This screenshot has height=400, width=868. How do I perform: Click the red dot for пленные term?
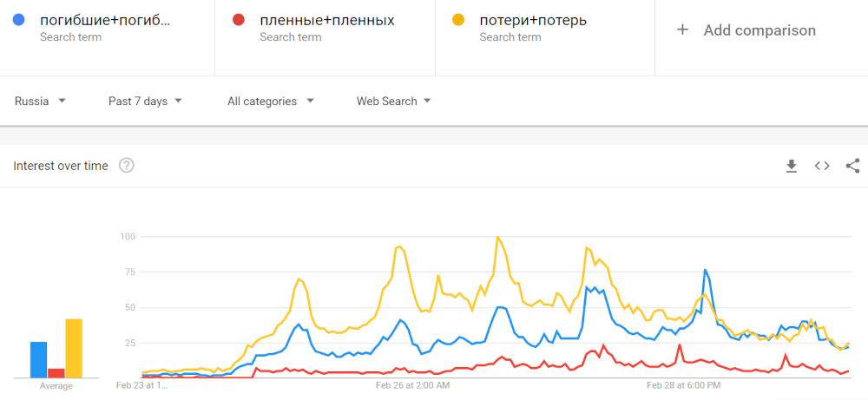point(238,20)
